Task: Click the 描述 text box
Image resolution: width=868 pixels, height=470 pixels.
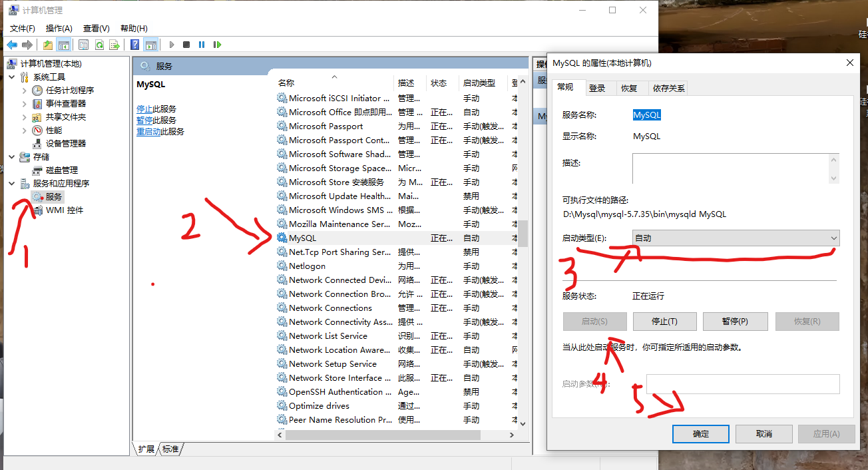Action: (x=736, y=168)
